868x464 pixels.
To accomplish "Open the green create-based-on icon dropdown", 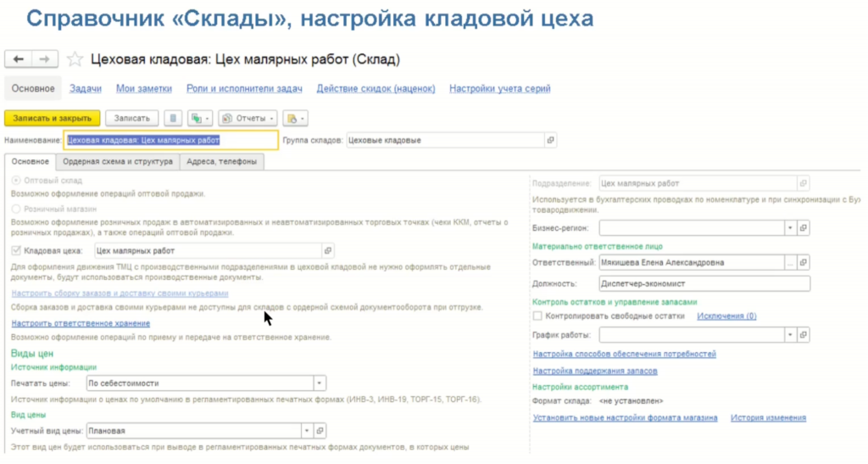I will (x=200, y=118).
